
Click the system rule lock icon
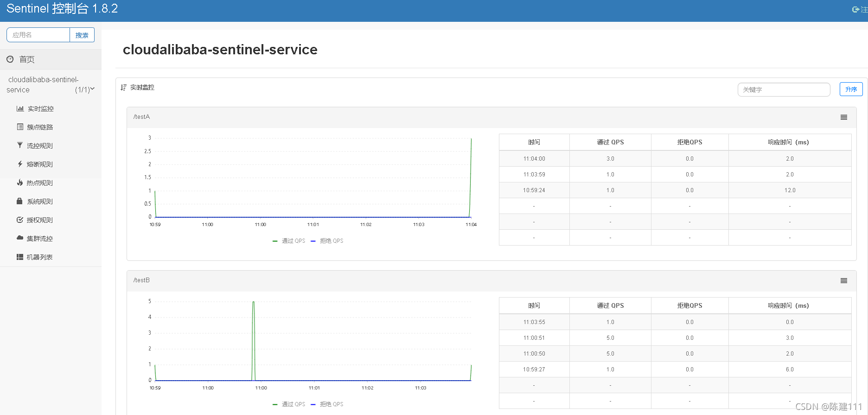[x=19, y=201]
